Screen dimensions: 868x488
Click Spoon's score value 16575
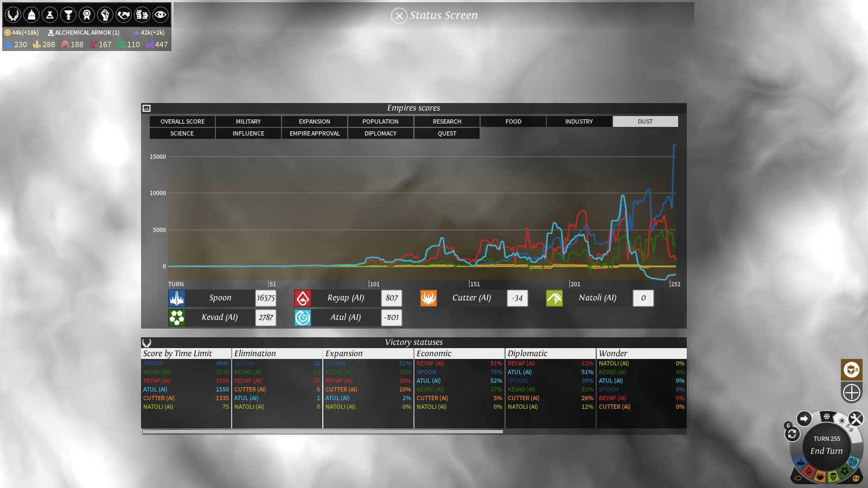(266, 298)
